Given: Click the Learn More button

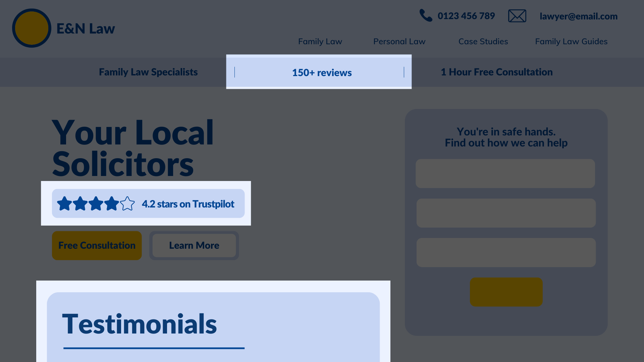Looking at the screenshot, I should click(194, 245).
